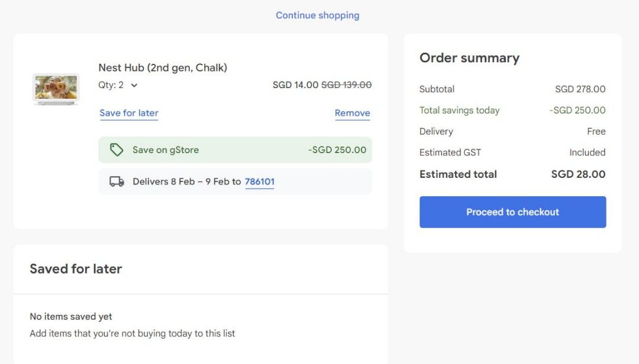This screenshot has height=364, width=639.
Task: Click the Continue shopping link
Action: [x=317, y=15]
